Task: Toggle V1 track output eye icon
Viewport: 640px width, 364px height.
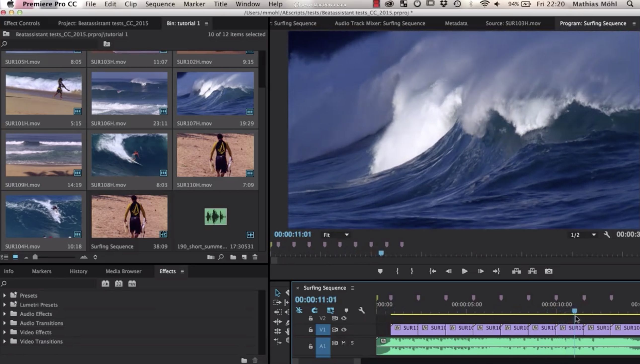Action: (x=344, y=330)
